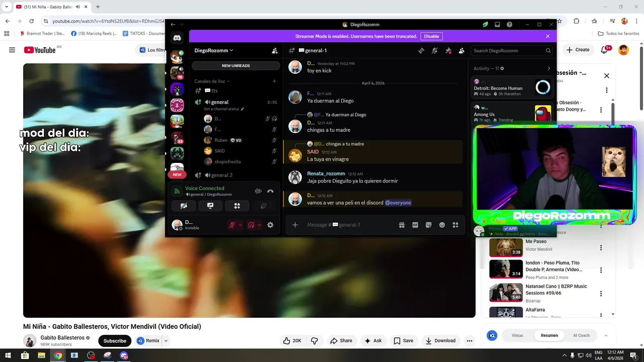Open Among Us activity card

tap(513, 114)
